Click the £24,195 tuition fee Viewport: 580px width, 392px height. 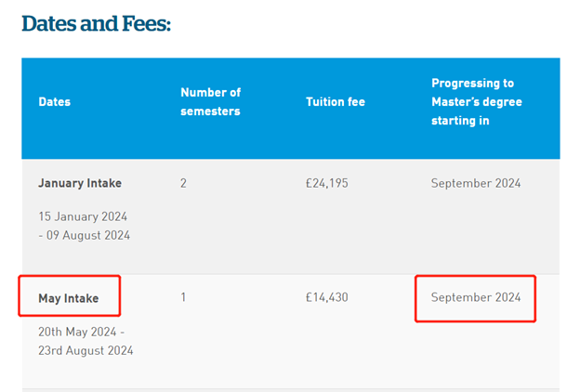click(x=327, y=183)
